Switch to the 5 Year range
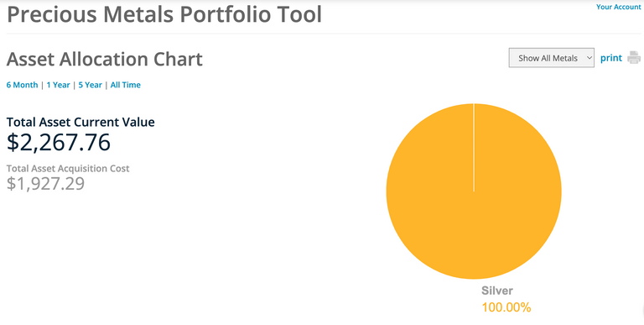Viewport: 644px width, 325px height. [90, 85]
